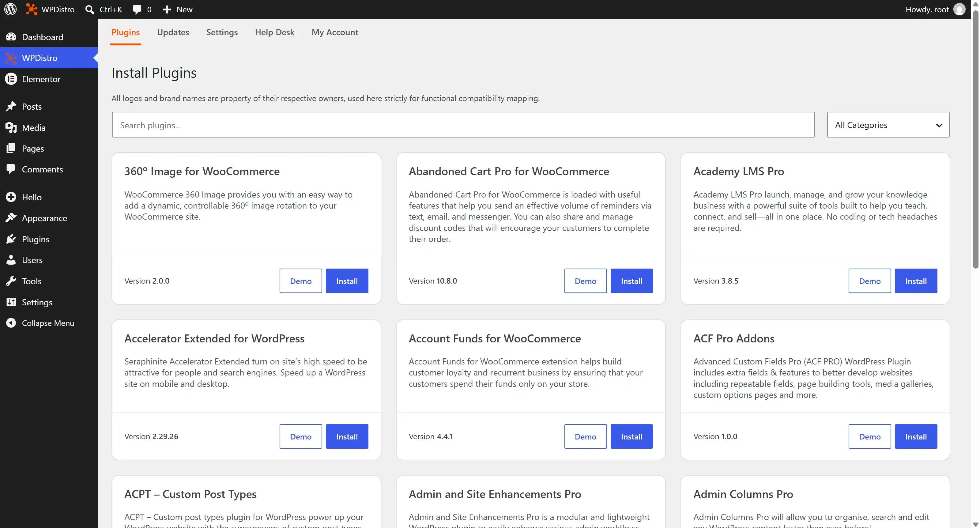The height and width of the screenshot is (528, 980).
Task: Open comments bubble icon in admin bar
Action: click(x=137, y=9)
